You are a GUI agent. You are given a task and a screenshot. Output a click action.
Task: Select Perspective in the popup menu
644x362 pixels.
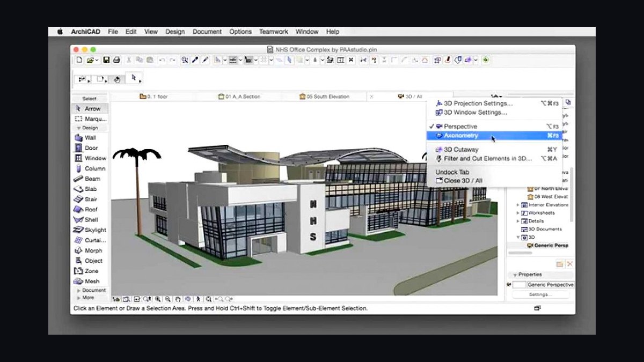494,126
